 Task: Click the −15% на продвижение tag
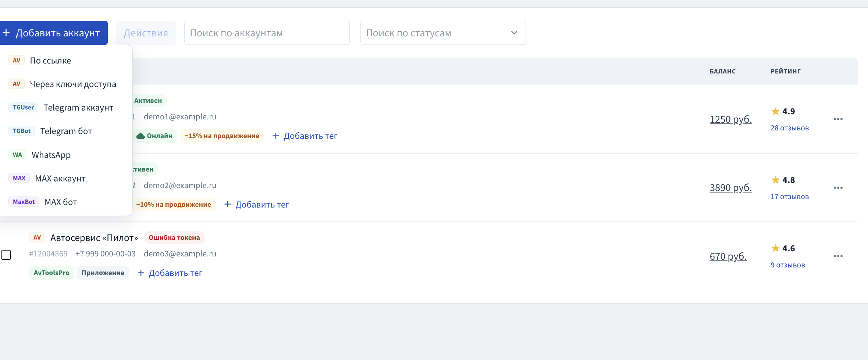pos(222,136)
